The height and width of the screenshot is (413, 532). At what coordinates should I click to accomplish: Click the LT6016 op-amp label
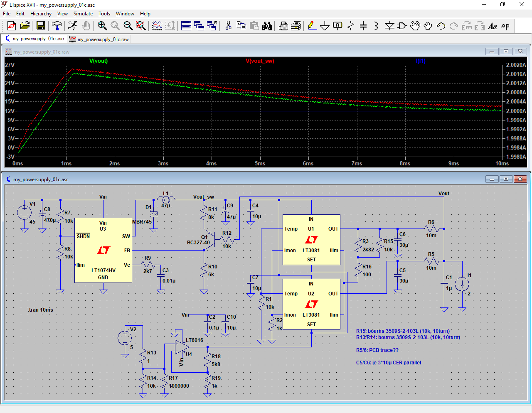(195, 340)
